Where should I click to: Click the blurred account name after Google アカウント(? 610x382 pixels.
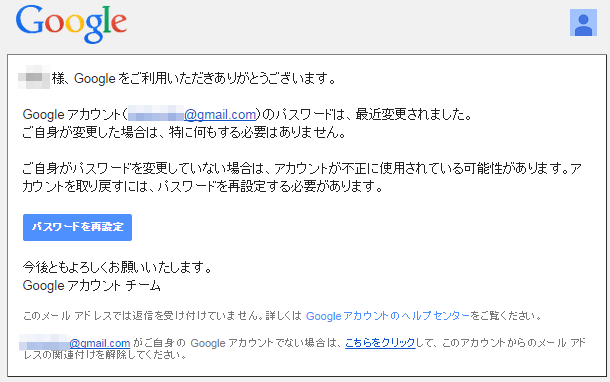tap(156, 113)
